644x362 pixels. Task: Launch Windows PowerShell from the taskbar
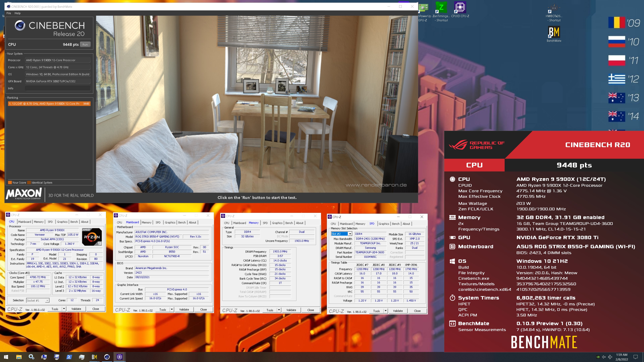69,357
